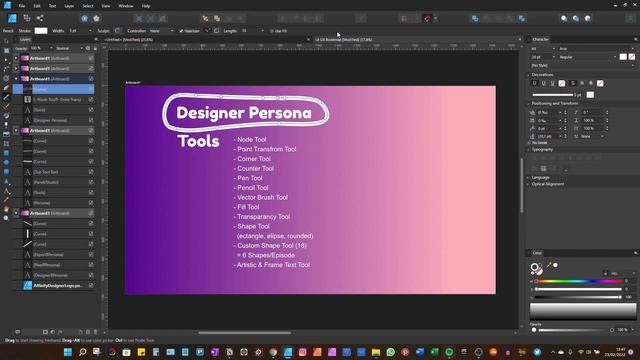Select the Artistic Text tool
640x360 pixels.
coord(6,181)
